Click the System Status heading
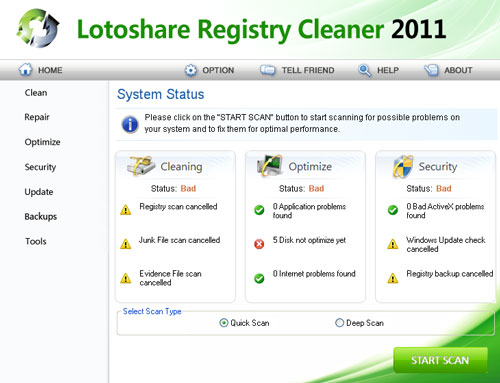Screen dimensions: 500x383 pyautogui.click(x=160, y=94)
